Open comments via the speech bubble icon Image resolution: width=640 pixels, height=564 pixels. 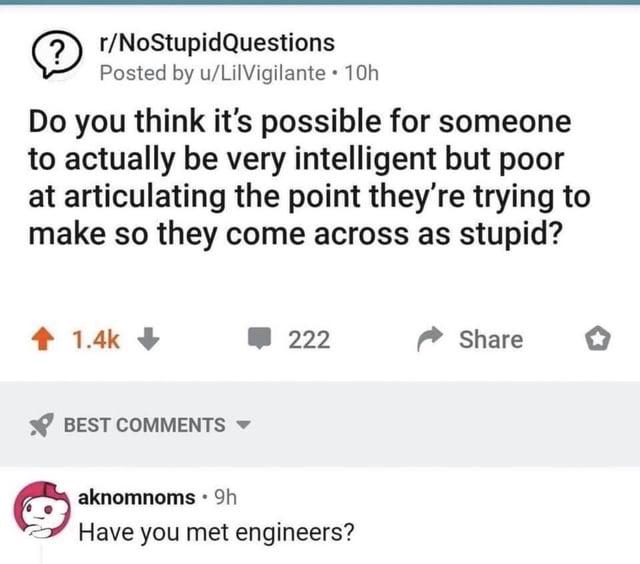tap(260, 338)
